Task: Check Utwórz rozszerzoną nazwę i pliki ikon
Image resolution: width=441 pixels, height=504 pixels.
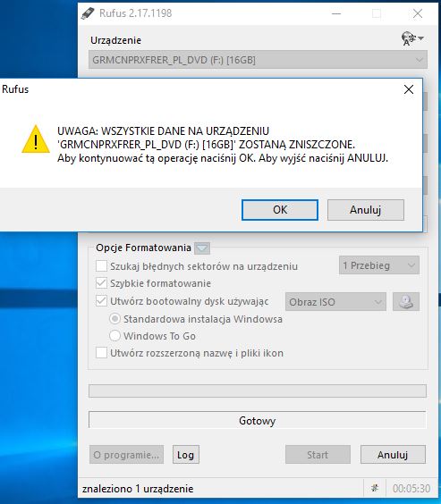Action: click(x=101, y=353)
